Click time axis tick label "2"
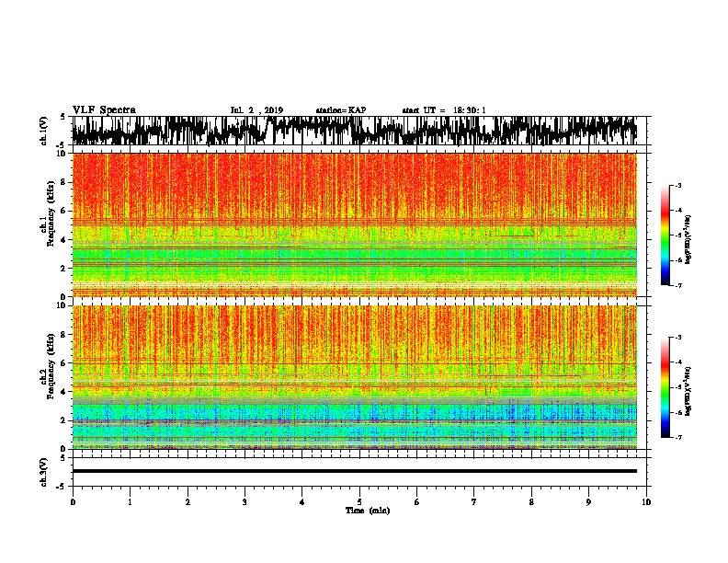The width and height of the screenshot is (728, 563). [x=188, y=502]
